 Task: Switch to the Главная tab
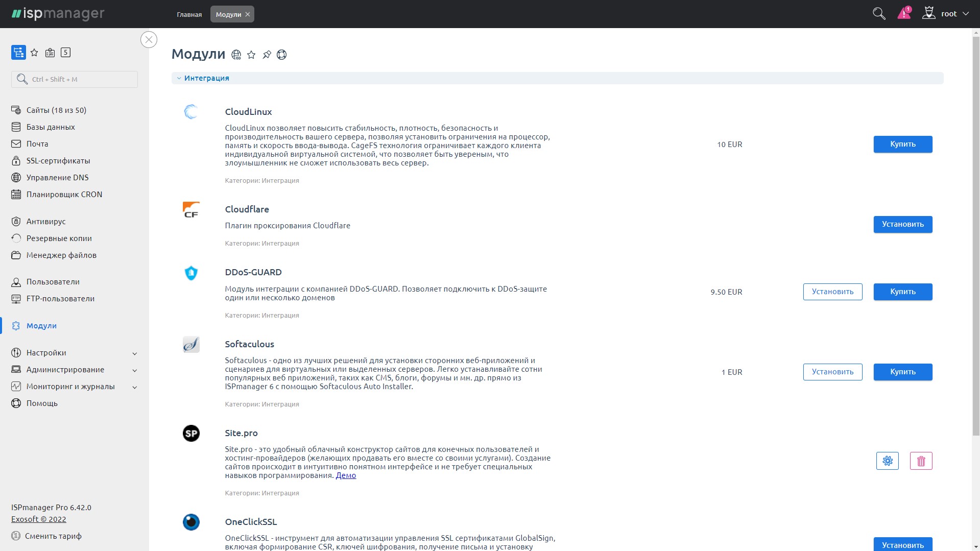(x=189, y=14)
